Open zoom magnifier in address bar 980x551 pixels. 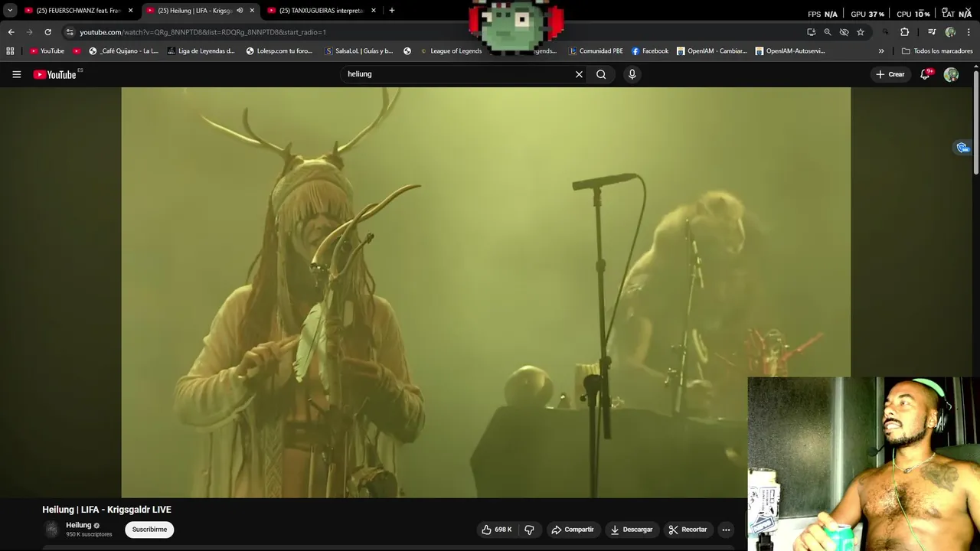828,32
